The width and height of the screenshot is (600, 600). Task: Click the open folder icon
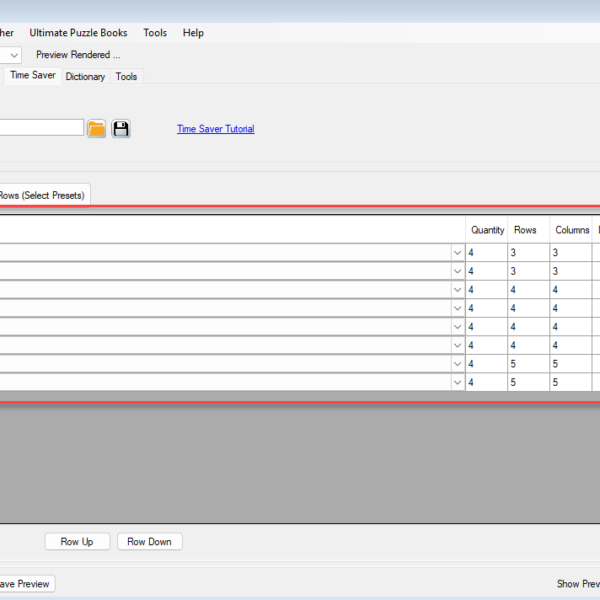pos(96,129)
